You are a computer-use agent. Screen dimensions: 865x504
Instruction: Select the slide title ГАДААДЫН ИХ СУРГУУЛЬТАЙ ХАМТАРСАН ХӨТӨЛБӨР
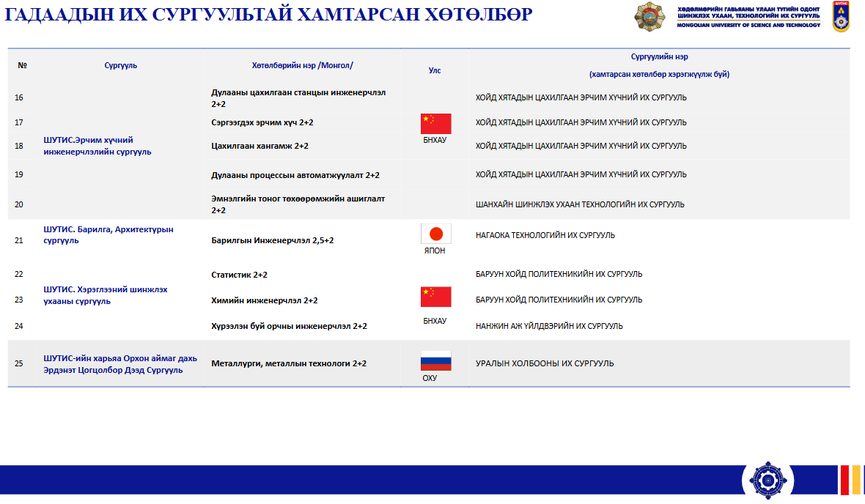[268, 15]
